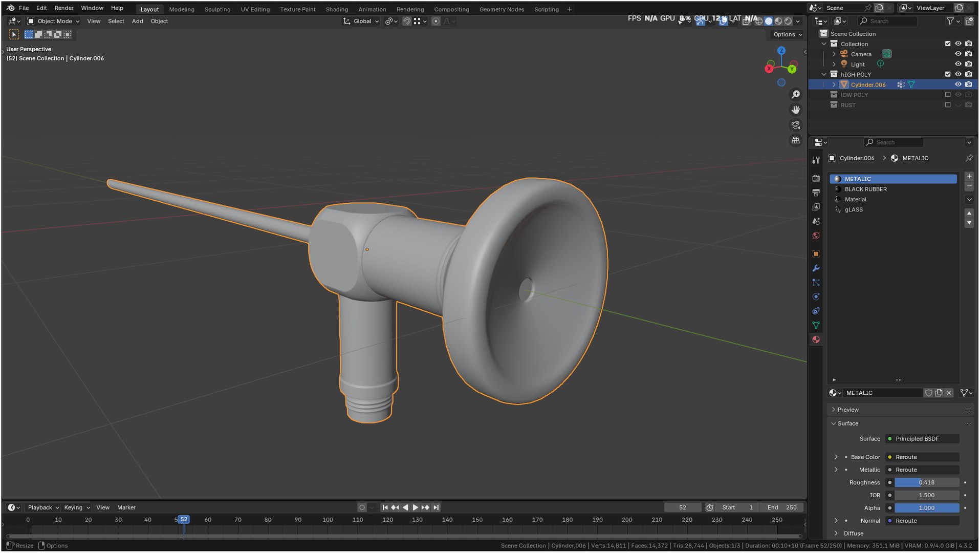Open the Object Data properties tab
980x553 pixels.
816,325
